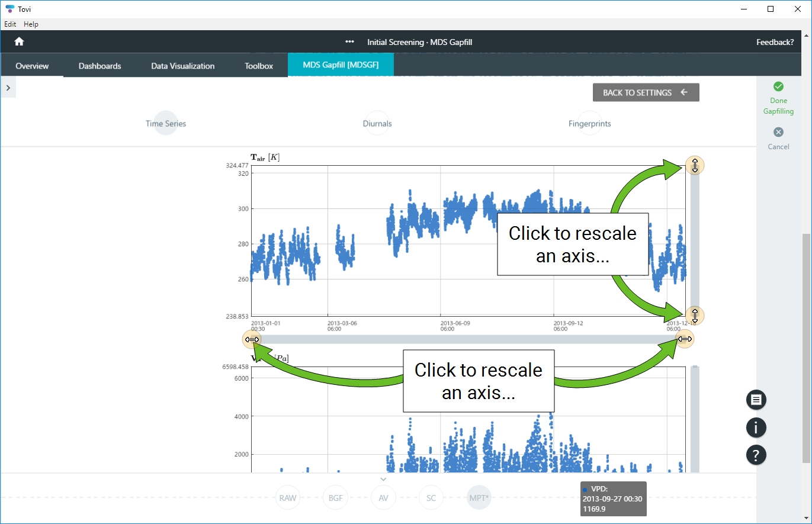Click the Cancel X icon
Viewport: 812px width, 524px height.
(778, 132)
